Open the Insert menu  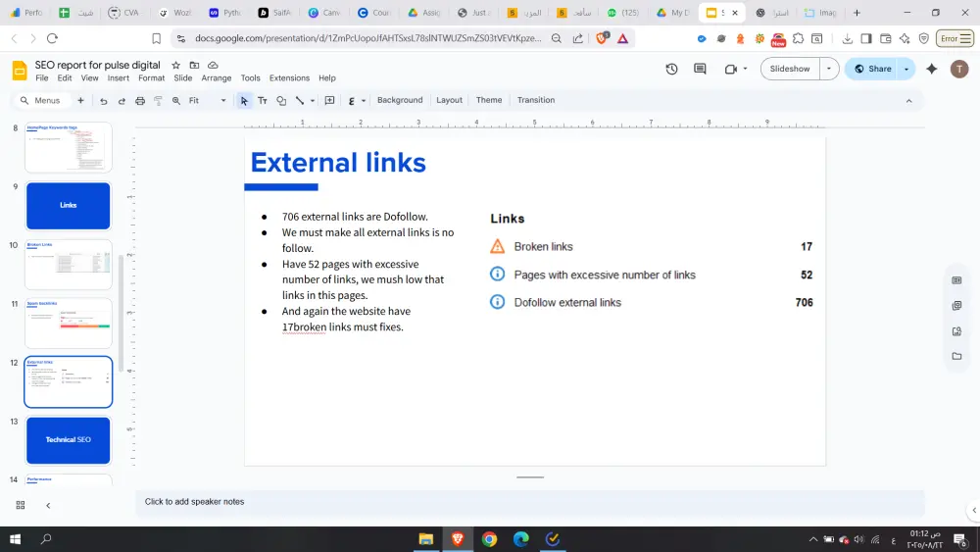click(119, 78)
